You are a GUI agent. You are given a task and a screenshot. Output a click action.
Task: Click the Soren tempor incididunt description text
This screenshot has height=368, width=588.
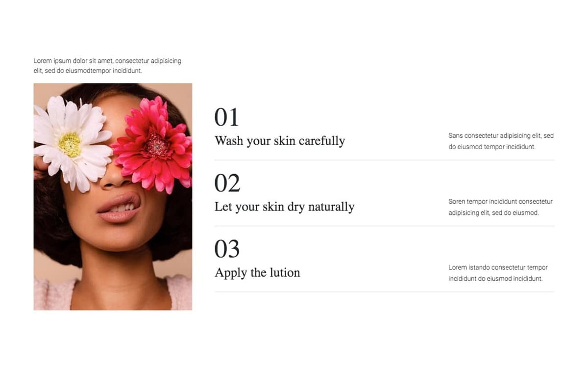point(500,207)
